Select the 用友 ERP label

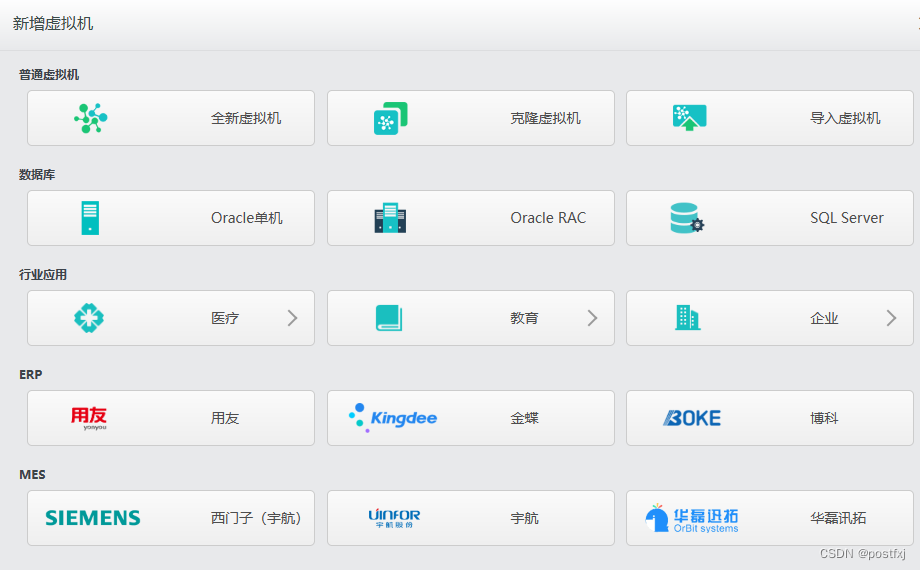click(225, 418)
